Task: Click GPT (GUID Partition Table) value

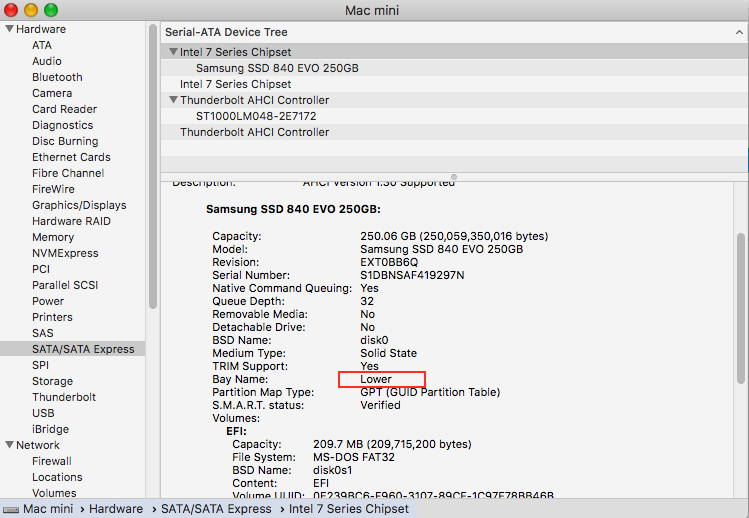Action: (430, 392)
